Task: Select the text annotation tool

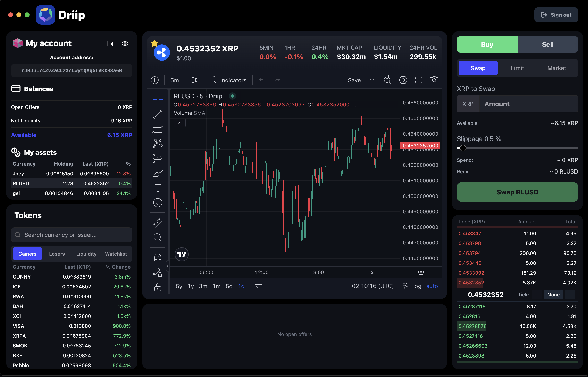Action: click(x=158, y=188)
